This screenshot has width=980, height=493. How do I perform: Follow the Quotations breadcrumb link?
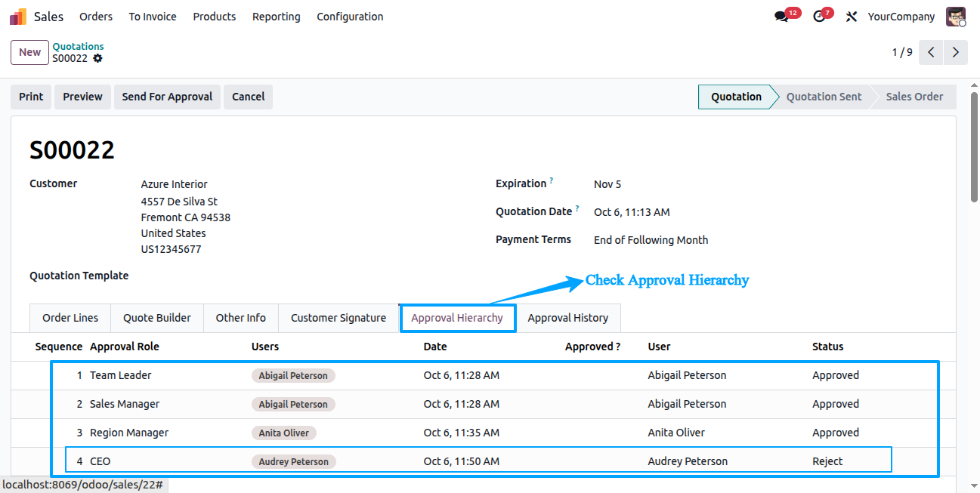[78, 46]
